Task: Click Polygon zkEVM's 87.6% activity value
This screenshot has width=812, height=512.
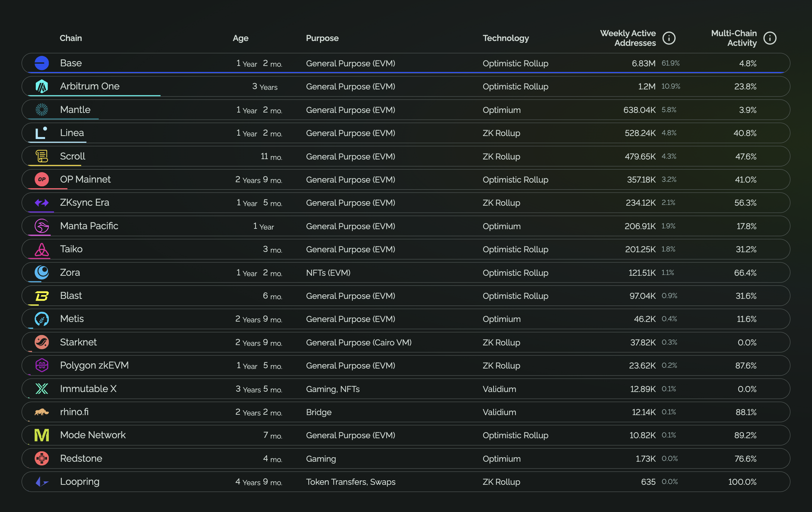Action: click(x=746, y=366)
